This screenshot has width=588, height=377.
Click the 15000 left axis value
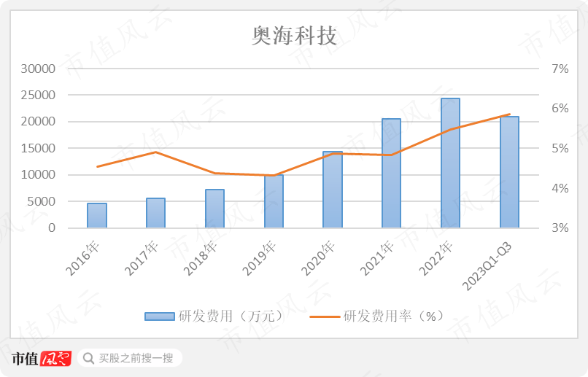(x=38, y=148)
